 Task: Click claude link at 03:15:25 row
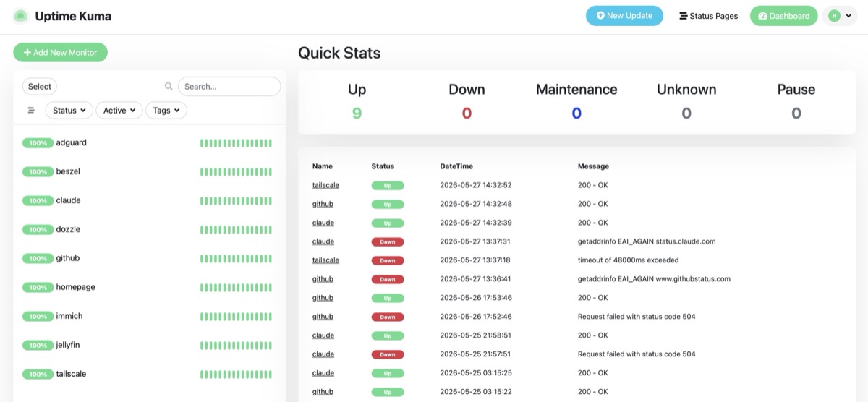(x=323, y=373)
